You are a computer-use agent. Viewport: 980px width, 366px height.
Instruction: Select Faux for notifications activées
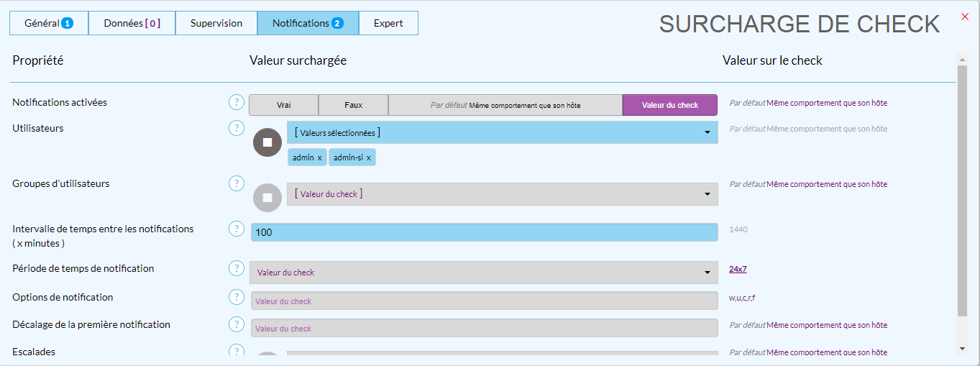point(353,105)
